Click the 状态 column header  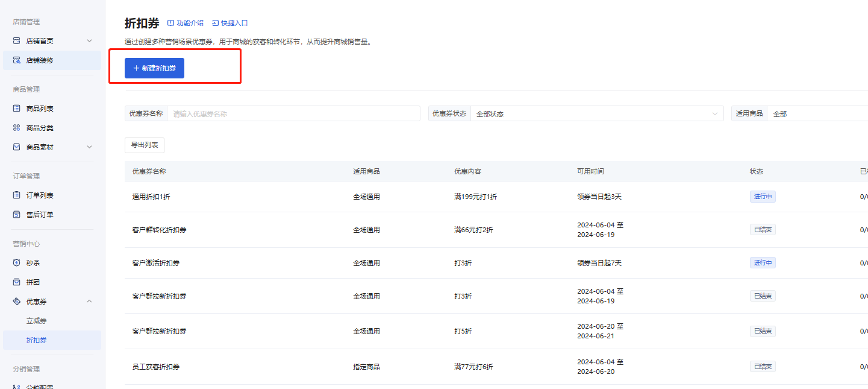click(757, 171)
